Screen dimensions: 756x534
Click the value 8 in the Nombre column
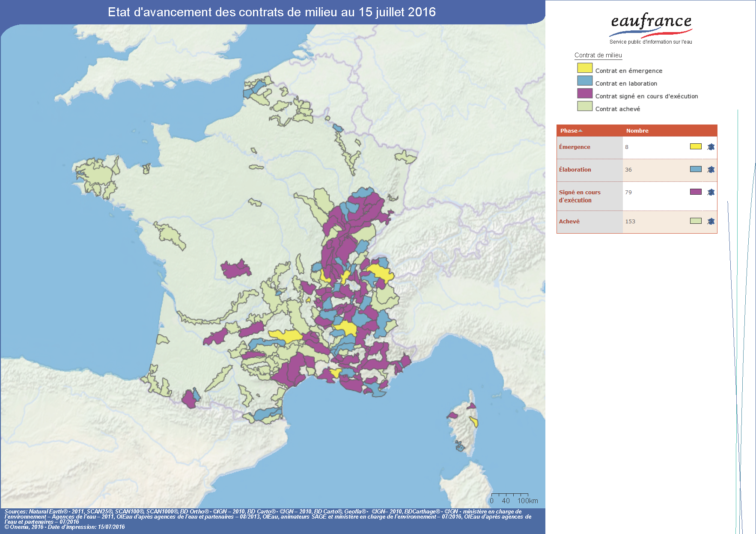(627, 147)
